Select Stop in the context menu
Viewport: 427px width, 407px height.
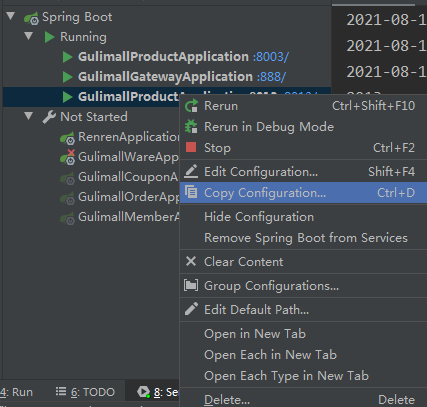(303, 148)
